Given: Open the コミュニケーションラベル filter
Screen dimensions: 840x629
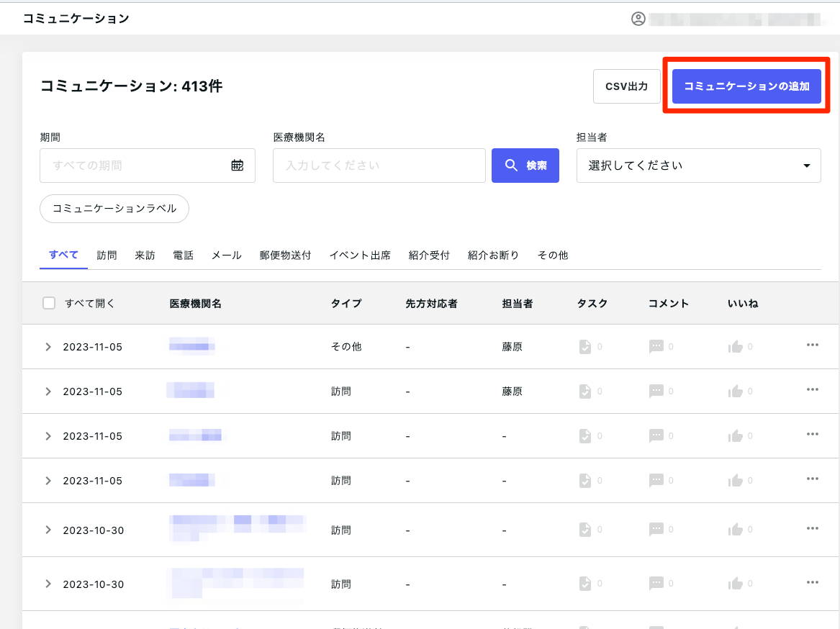Looking at the screenshot, I should coord(114,209).
